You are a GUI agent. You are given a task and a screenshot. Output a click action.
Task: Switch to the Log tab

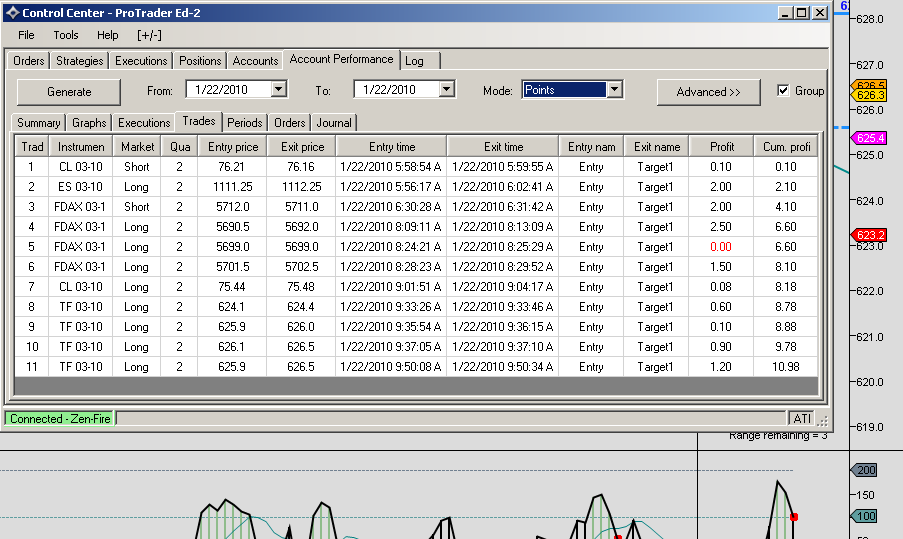click(420, 60)
